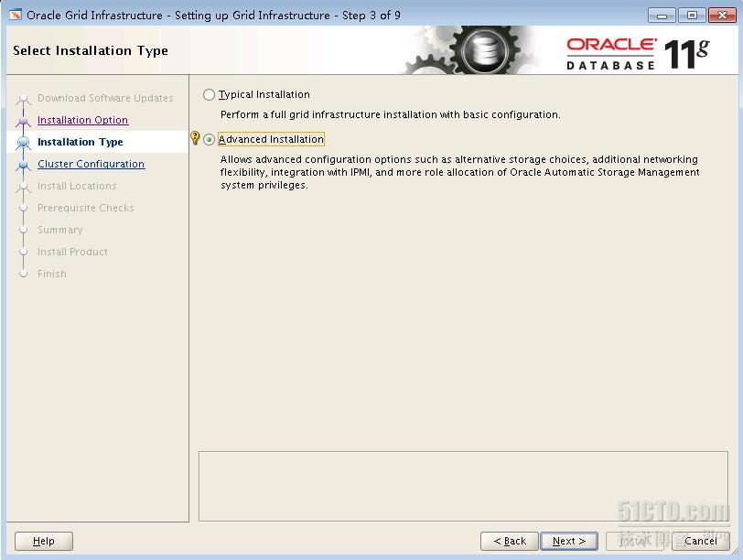The width and height of the screenshot is (743, 560).
Task: Select the Advanced Installation radio button
Action: click(209, 140)
